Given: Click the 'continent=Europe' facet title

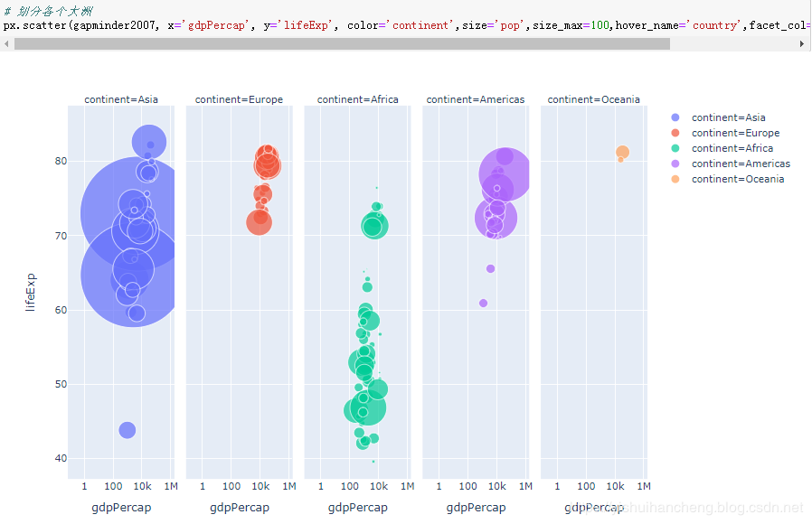Looking at the screenshot, I should (240, 99).
